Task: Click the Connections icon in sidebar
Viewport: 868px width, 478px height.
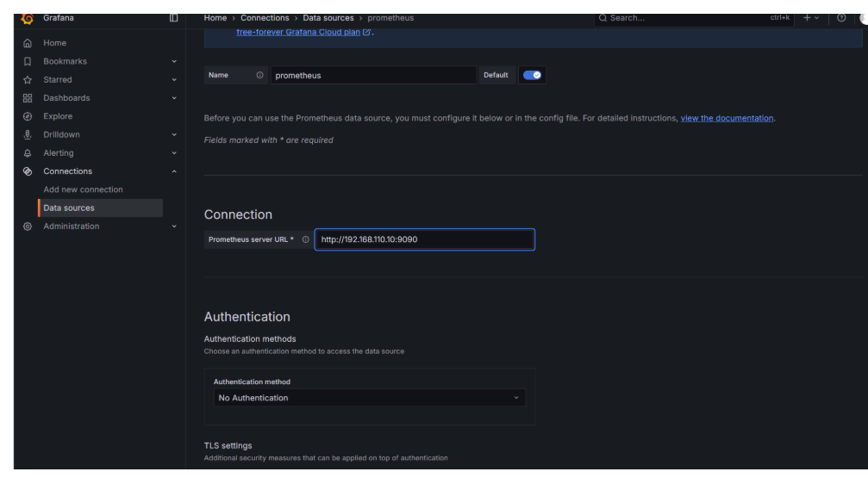Action: [x=27, y=171]
